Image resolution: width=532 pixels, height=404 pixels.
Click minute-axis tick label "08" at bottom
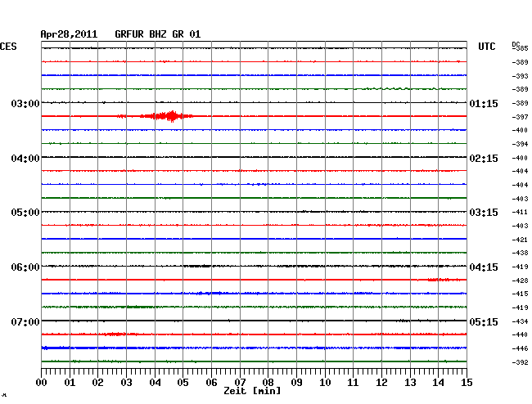(268, 383)
